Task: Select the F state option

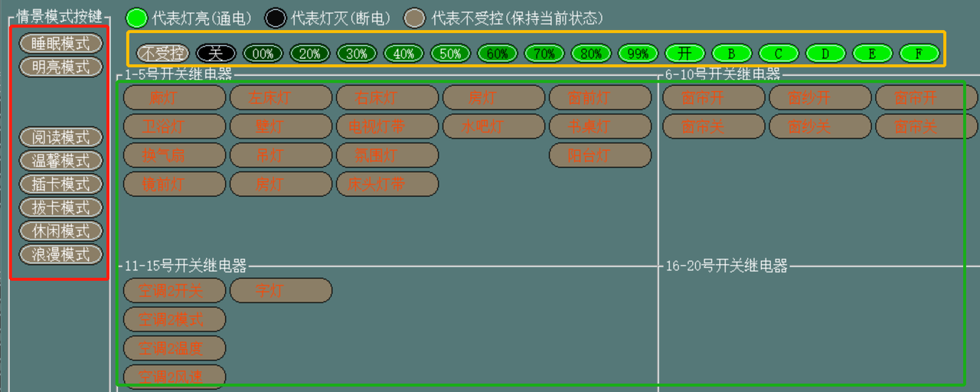Action: pyautogui.click(x=919, y=54)
